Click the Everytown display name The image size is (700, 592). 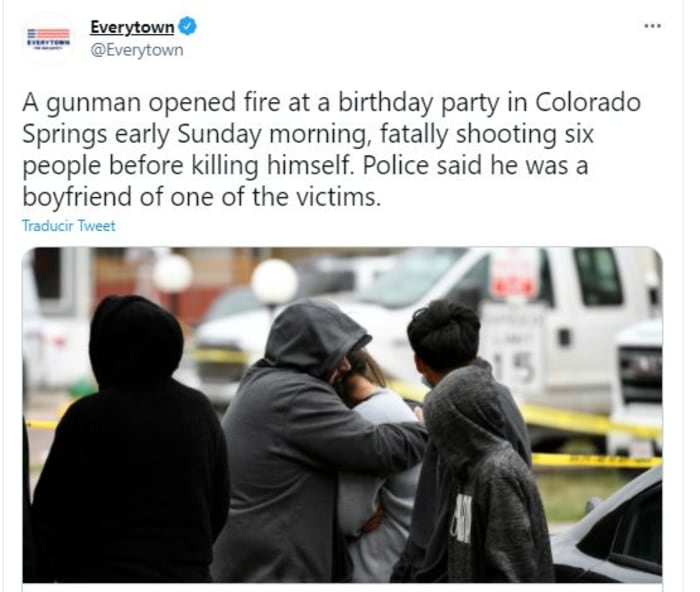tap(132, 27)
